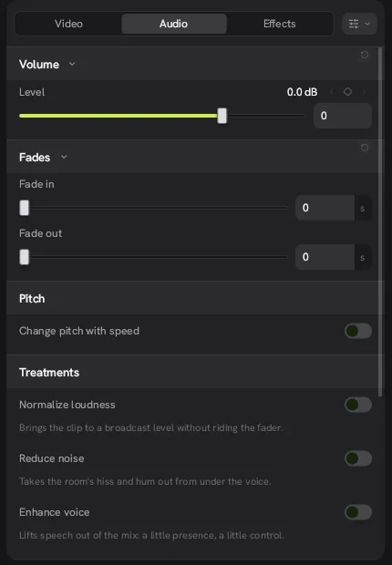This screenshot has height=565, width=392.
Task: Click the Fade out seconds input field
Action: 325,257
